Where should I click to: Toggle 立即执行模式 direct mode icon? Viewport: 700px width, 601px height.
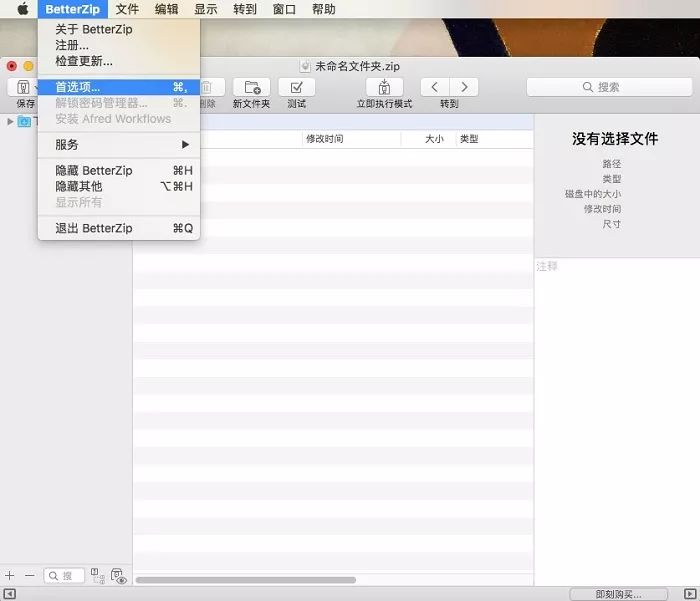click(x=384, y=87)
